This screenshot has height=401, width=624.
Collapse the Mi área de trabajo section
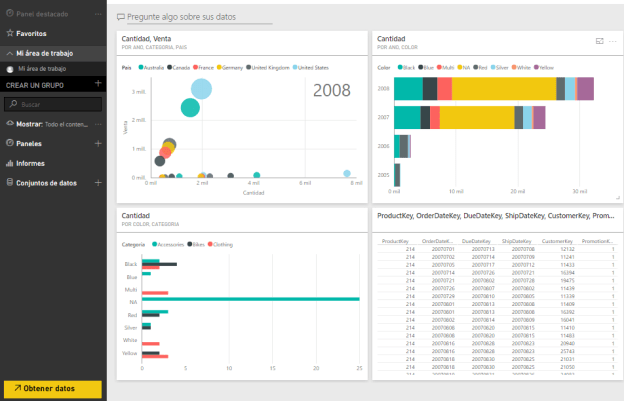9,52
